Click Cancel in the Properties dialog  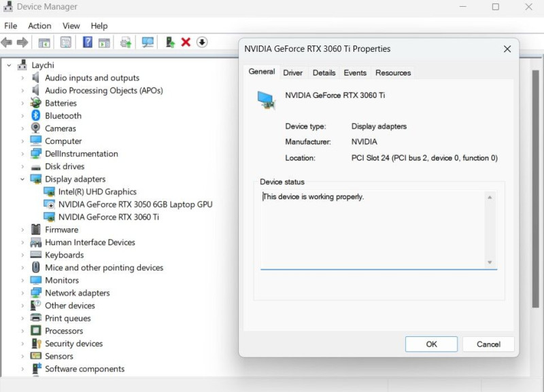pyautogui.click(x=488, y=344)
